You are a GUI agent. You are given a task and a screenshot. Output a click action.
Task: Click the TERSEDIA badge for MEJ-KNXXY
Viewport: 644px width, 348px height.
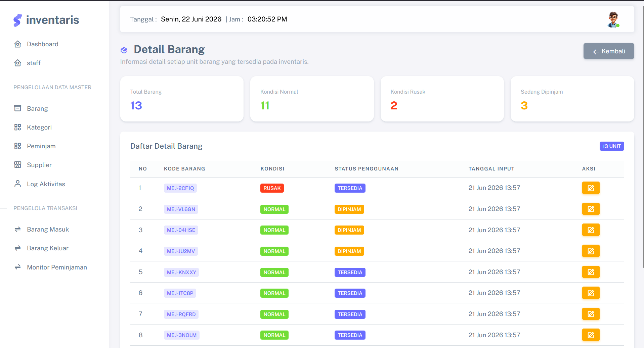pos(350,272)
